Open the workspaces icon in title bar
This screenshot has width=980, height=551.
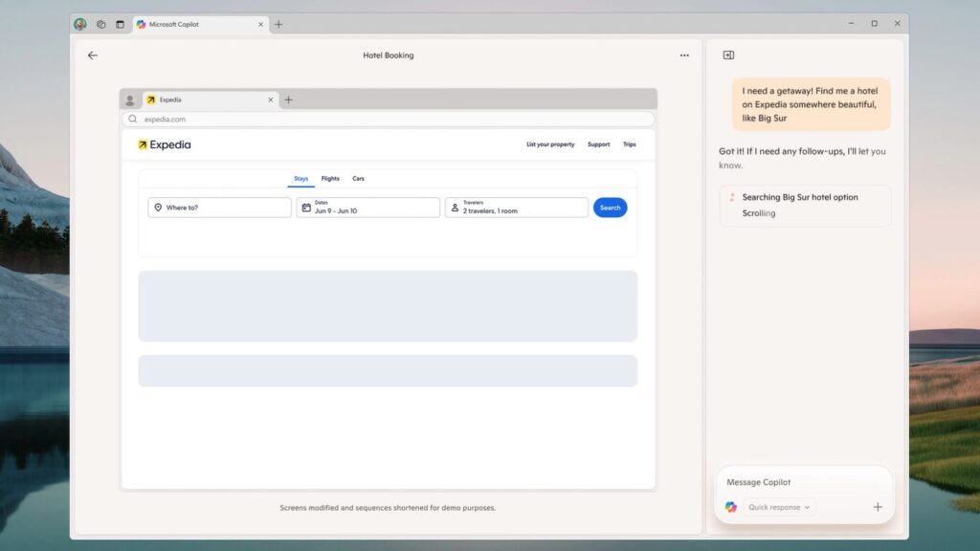(100, 24)
